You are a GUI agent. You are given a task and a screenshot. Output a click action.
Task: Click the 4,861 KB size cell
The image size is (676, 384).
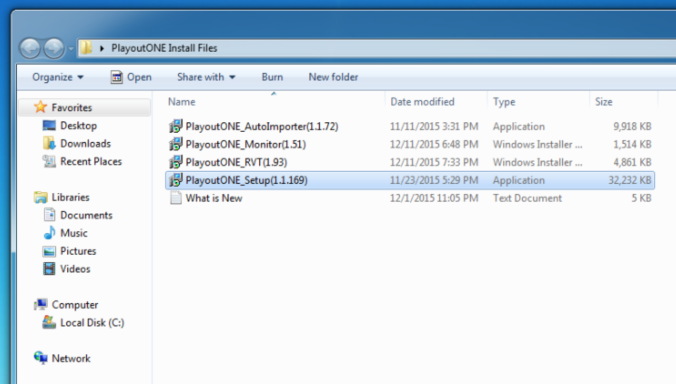click(x=632, y=162)
